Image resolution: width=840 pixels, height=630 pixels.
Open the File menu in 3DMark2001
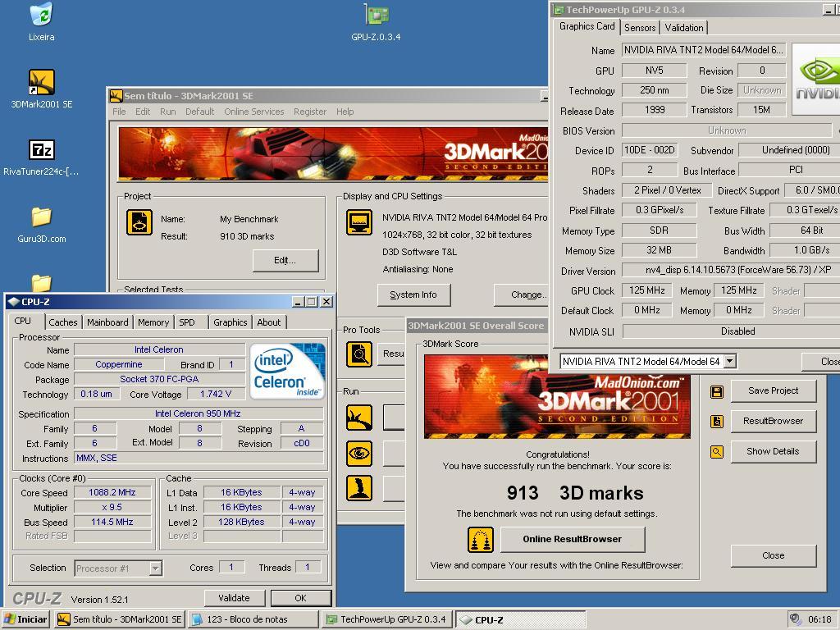pos(119,112)
